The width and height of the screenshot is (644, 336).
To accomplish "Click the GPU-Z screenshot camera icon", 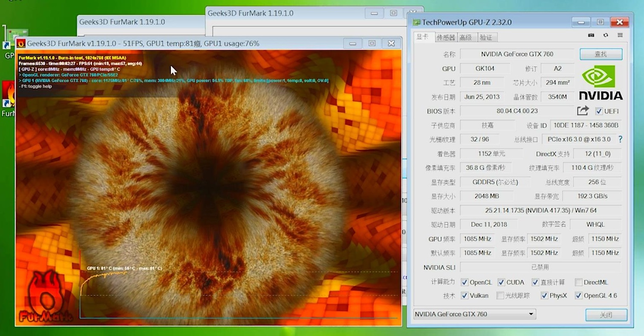I will (x=591, y=35).
